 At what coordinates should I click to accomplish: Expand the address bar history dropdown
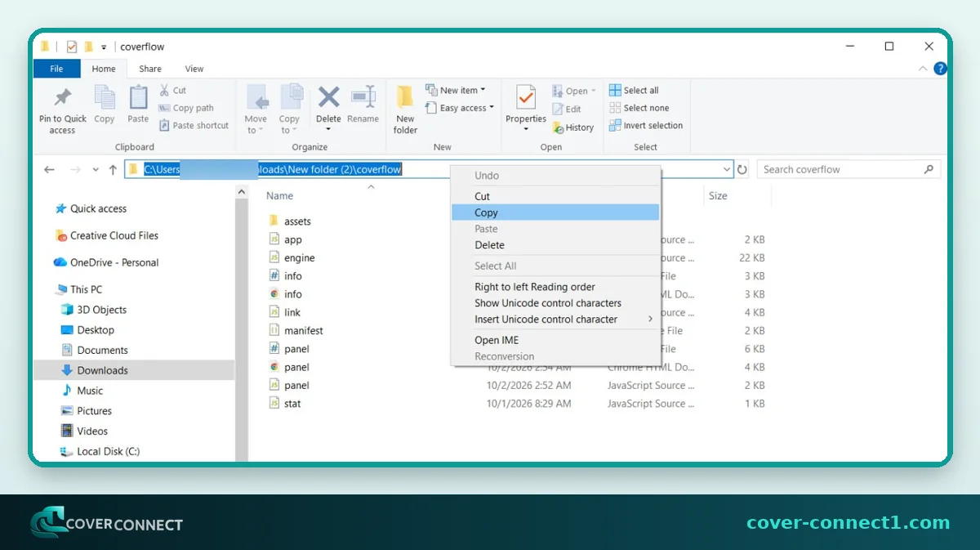click(x=728, y=169)
